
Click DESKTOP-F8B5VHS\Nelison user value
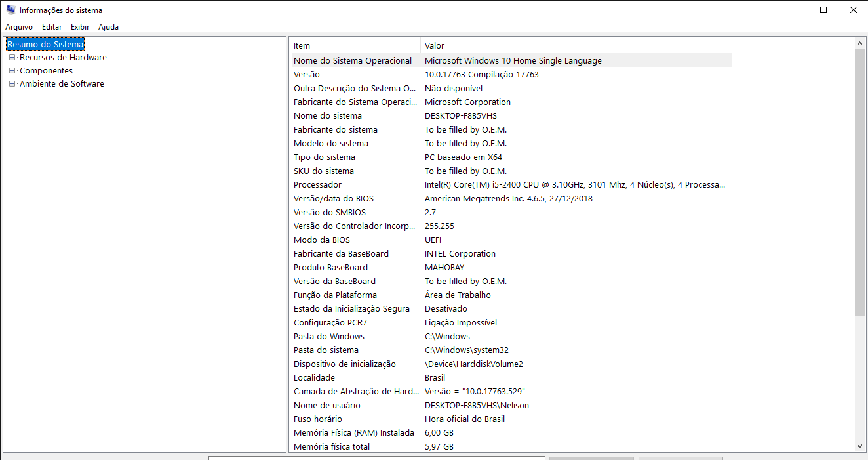[477, 405]
